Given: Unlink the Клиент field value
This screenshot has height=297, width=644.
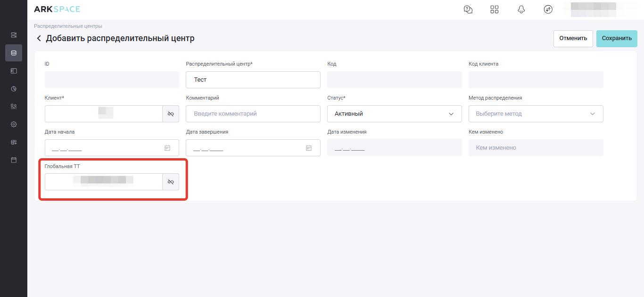Looking at the screenshot, I should (x=171, y=114).
